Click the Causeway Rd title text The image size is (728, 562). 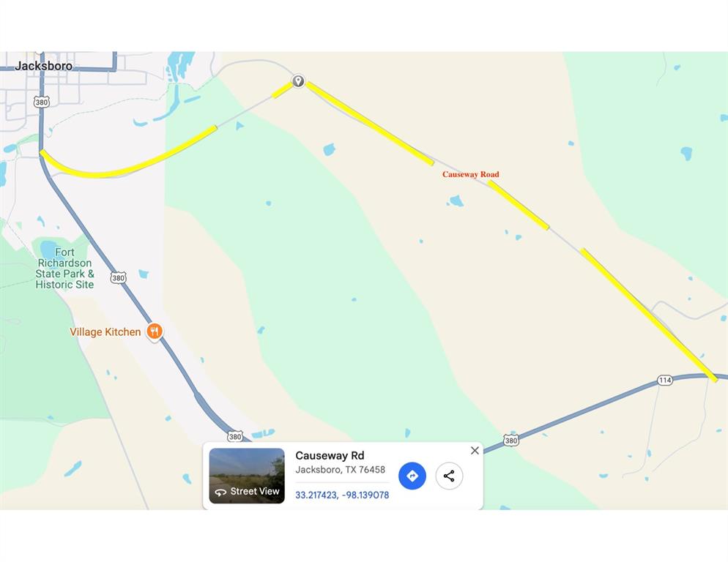pyautogui.click(x=330, y=456)
